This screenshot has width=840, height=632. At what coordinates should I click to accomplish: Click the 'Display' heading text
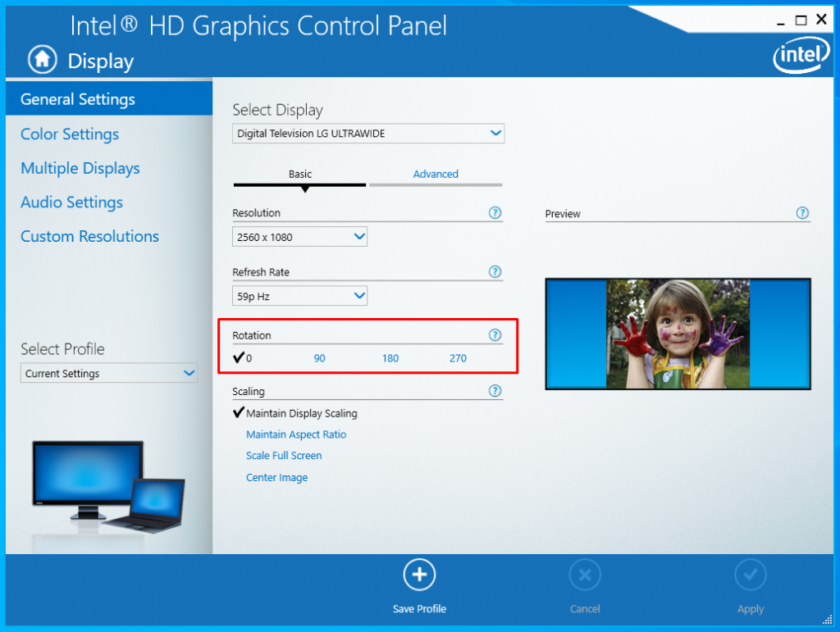pyautogui.click(x=101, y=61)
